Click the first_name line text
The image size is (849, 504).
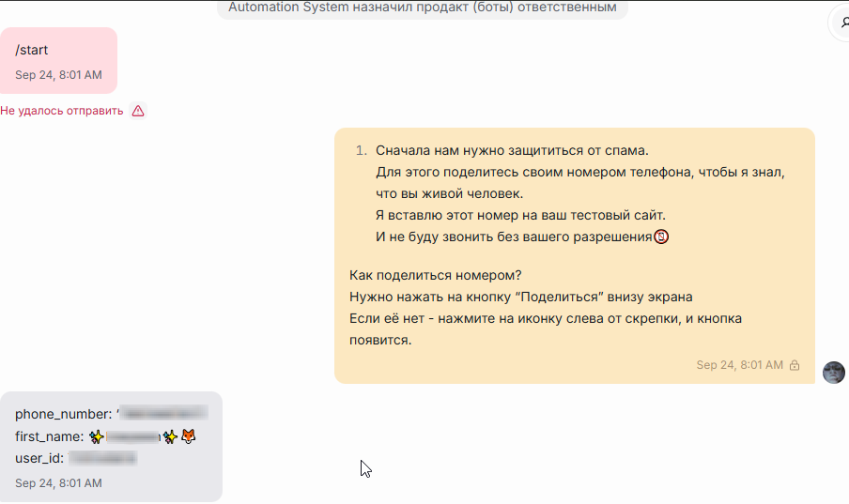coord(105,436)
